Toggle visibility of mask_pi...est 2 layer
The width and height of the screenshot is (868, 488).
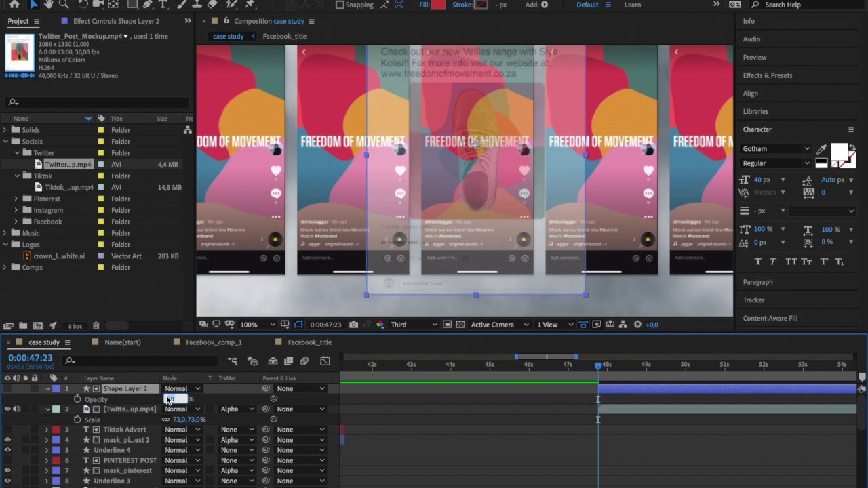(x=7, y=440)
